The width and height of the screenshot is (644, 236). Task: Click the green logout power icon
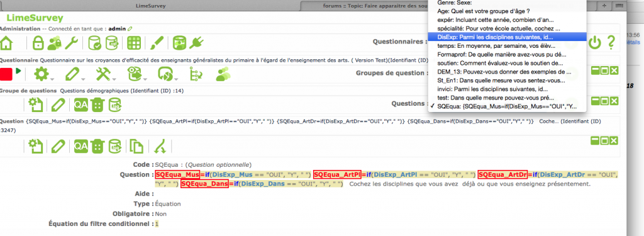pyautogui.click(x=594, y=42)
